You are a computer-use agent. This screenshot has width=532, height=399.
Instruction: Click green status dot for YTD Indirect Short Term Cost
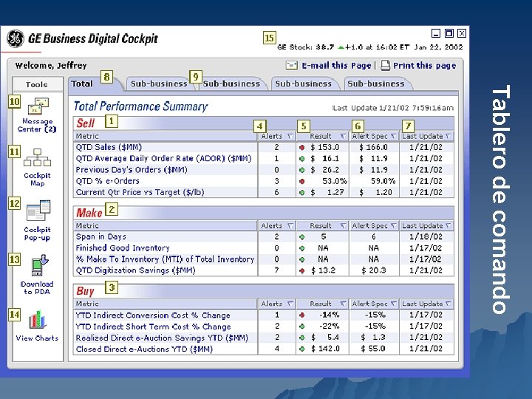(x=302, y=327)
